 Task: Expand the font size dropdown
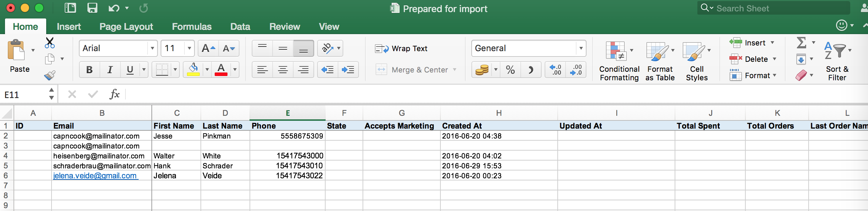click(189, 48)
